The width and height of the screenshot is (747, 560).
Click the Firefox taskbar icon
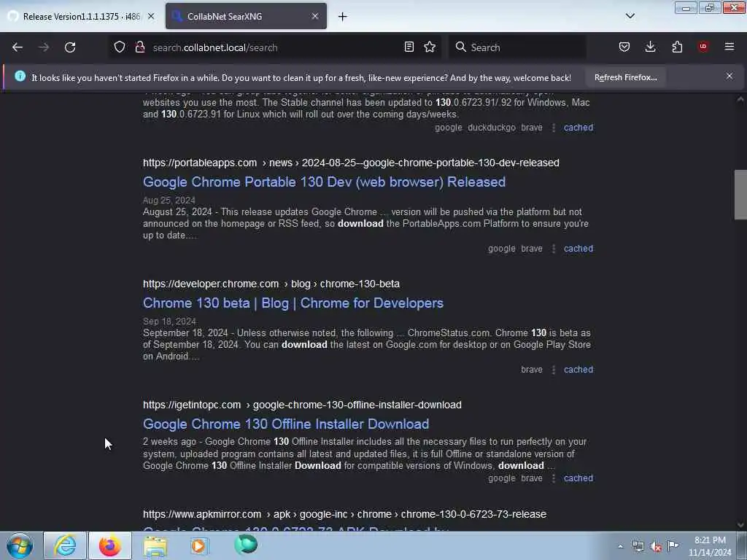(110, 545)
